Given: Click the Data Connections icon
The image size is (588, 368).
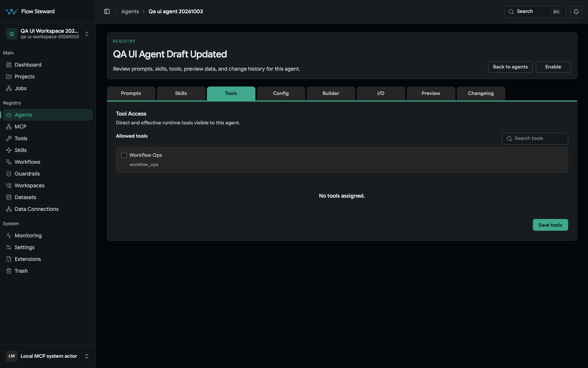Looking at the screenshot, I should click(x=9, y=209).
